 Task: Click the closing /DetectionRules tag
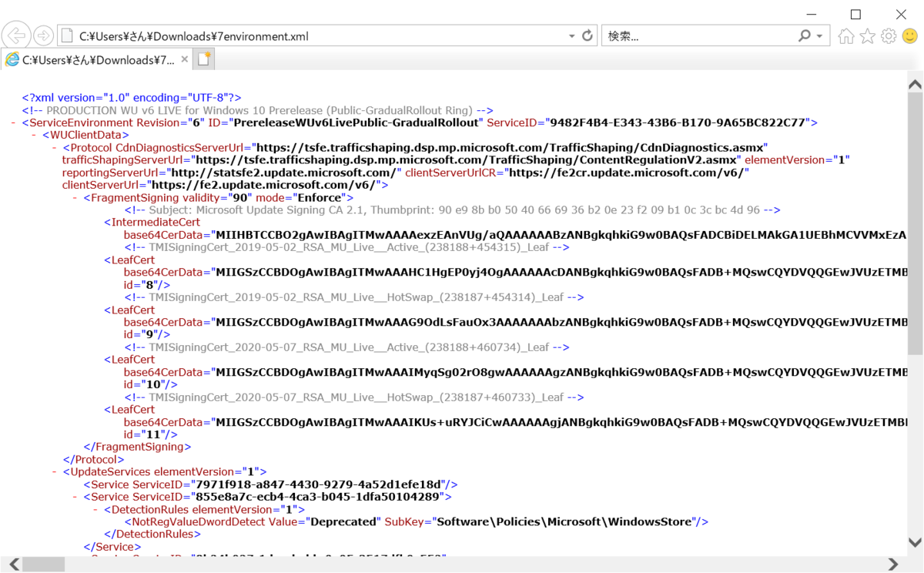pos(152,534)
